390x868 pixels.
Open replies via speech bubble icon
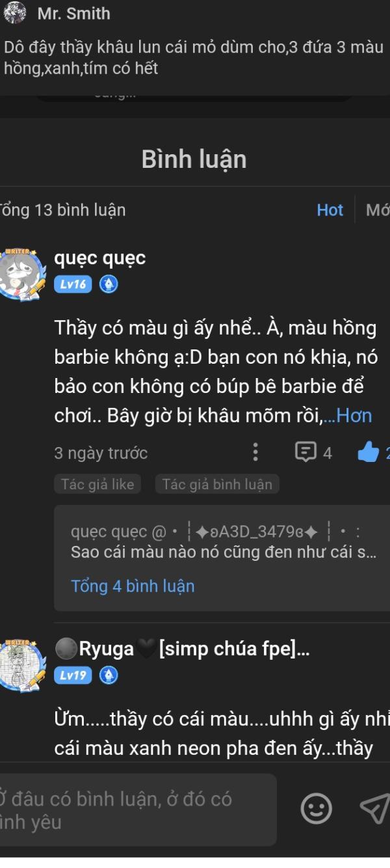tap(305, 452)
